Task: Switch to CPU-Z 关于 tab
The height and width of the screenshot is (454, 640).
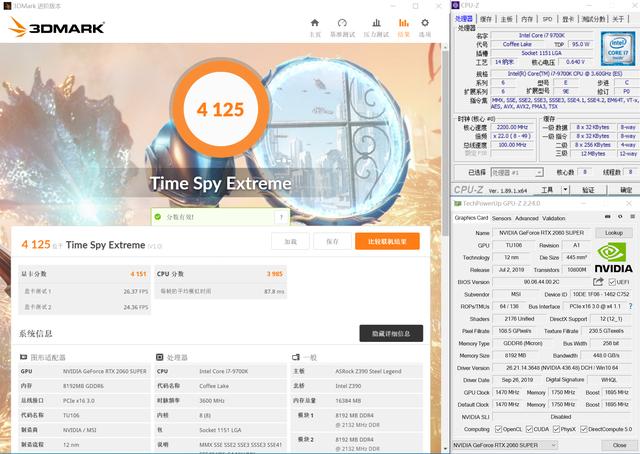Action: [618, 19]
